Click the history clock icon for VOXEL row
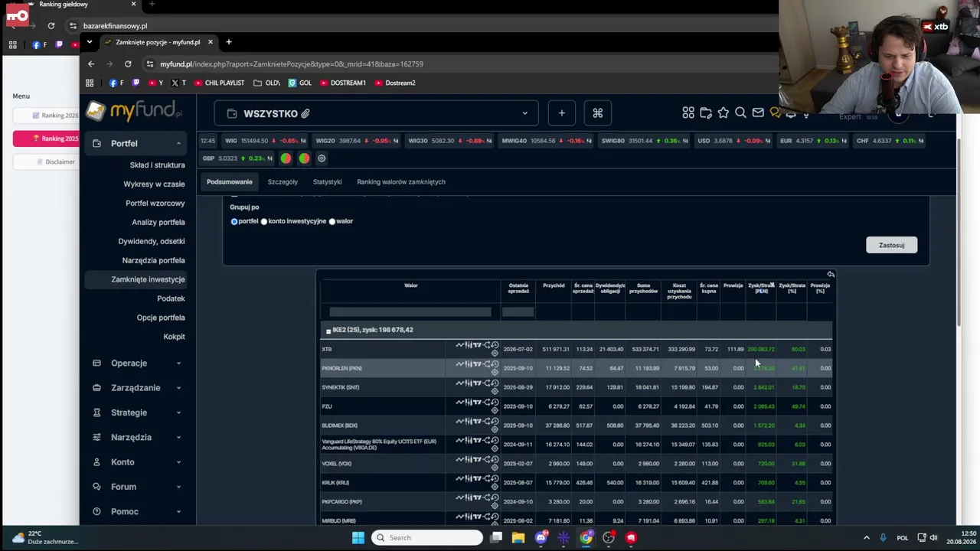Screen dimensions: 980x551 [x=495, y=461]
